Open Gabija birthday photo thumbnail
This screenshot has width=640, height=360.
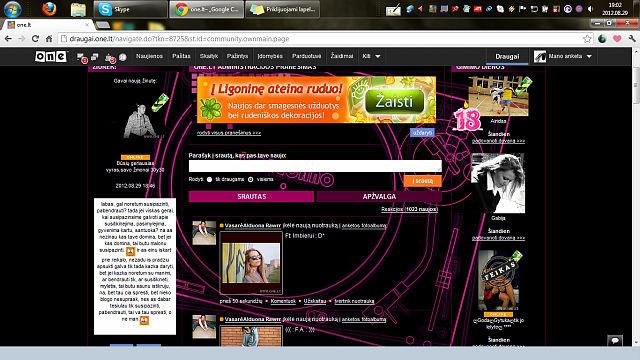coord(498,183)
